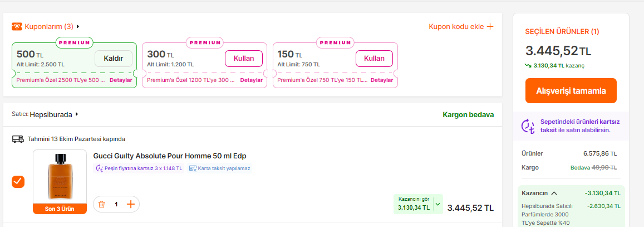The height and width of the screenshot is (227, 644).
Task: Click the delivery truck icon
Action: coord(18,139)
